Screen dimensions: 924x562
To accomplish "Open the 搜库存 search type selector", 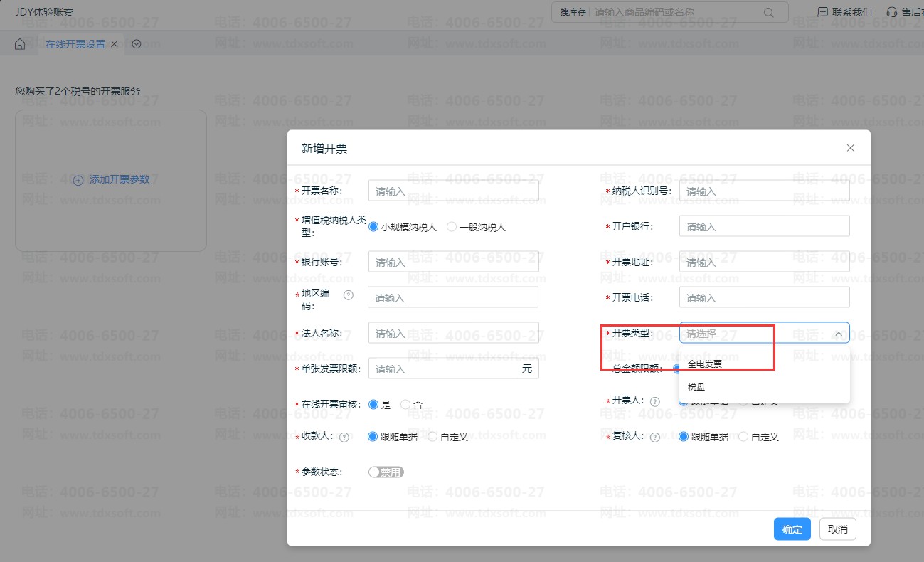I will coord(572,12).
